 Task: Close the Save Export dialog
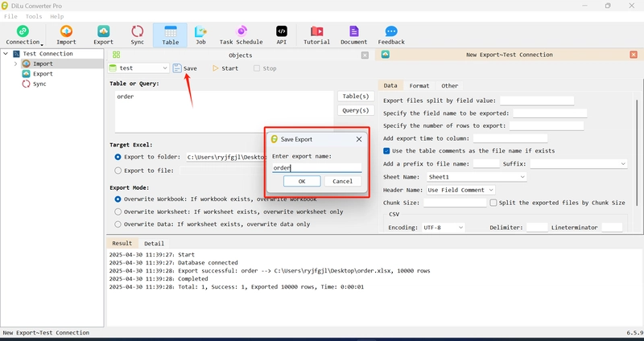pyautogui.click(x=359, y=139)
